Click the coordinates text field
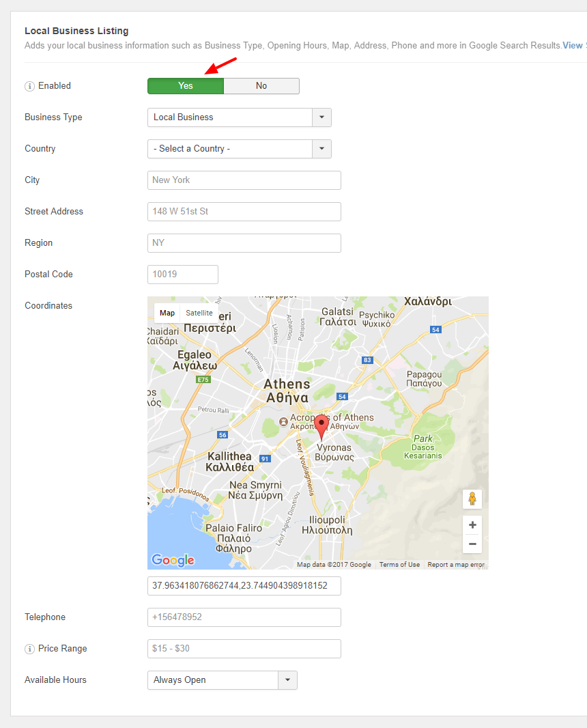Image resolution: width=587 pixels, height=728 pixels. (x=244, y=586)
